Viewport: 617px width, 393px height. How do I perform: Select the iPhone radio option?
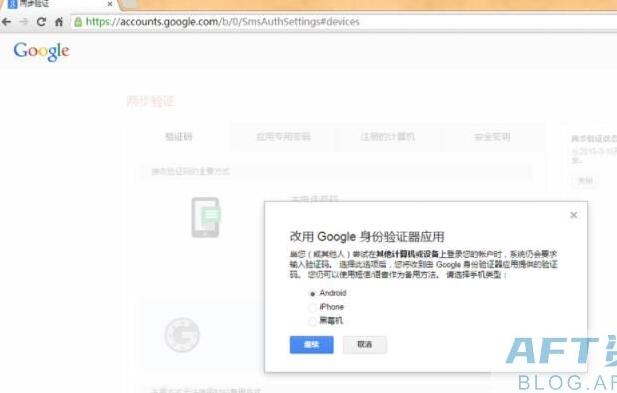(312, 307)
